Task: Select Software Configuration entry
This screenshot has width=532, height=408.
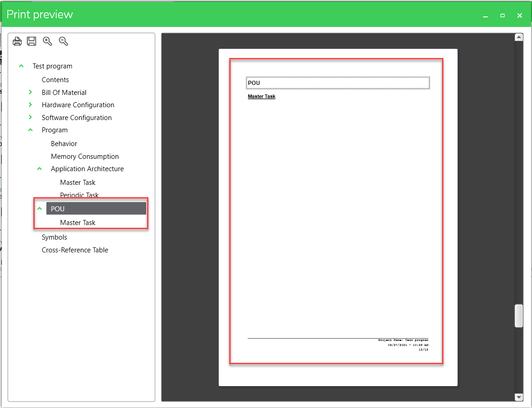Action: [77, 118]
